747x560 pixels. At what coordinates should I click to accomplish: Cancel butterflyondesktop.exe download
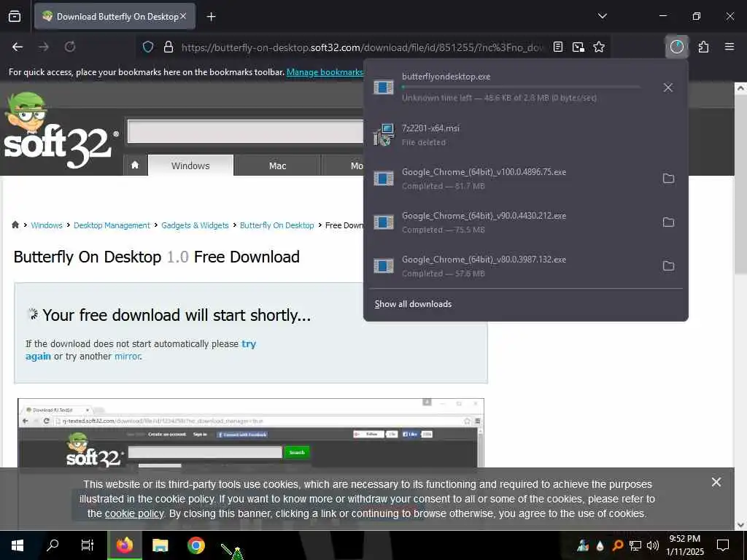[668, 87]
